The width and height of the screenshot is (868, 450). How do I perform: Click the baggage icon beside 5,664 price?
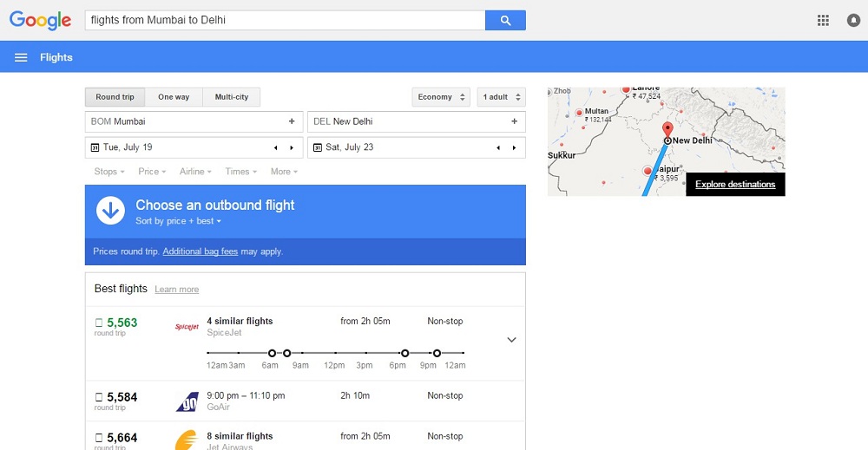coord(99,438)
